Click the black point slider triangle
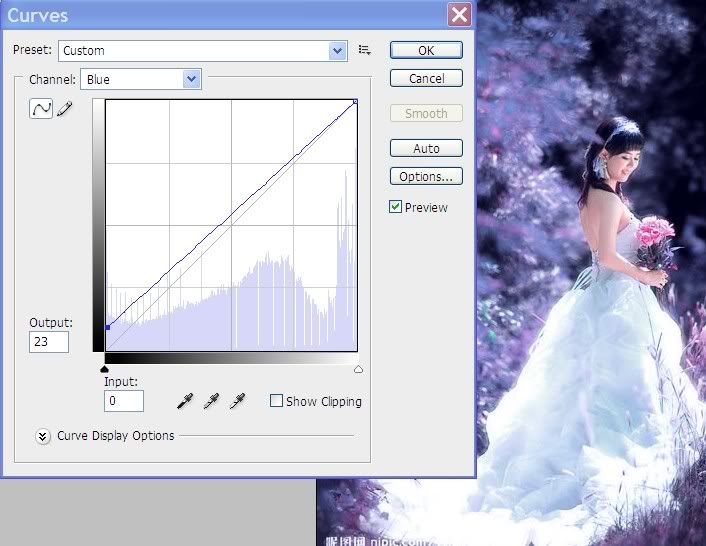The image size is (706, 546). coord(105,368)
